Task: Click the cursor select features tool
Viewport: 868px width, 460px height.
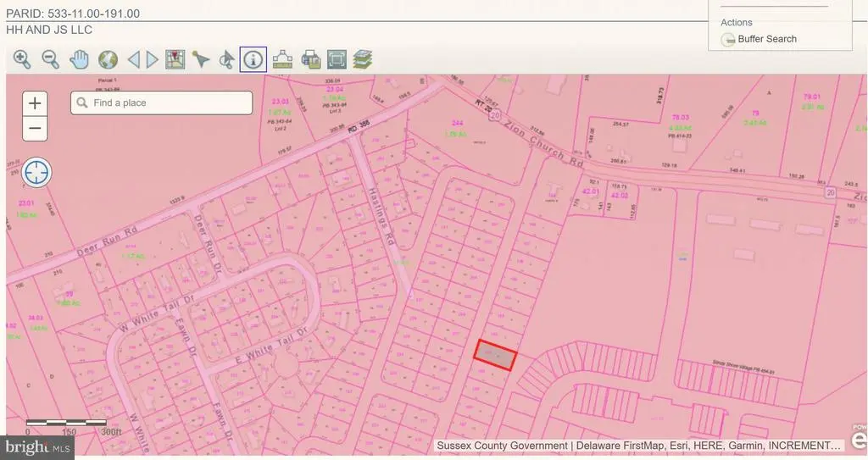Action: coord(226,59)
